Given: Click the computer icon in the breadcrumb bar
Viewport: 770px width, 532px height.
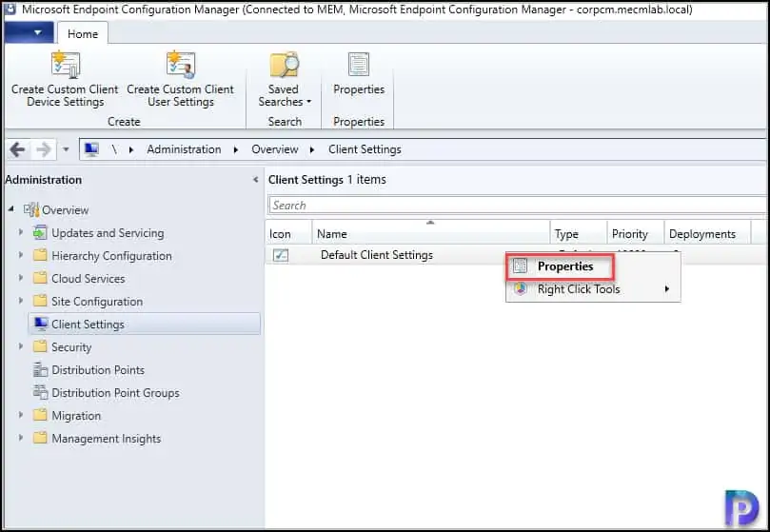Looking at the screenshot, I should (x=91, y=149).
